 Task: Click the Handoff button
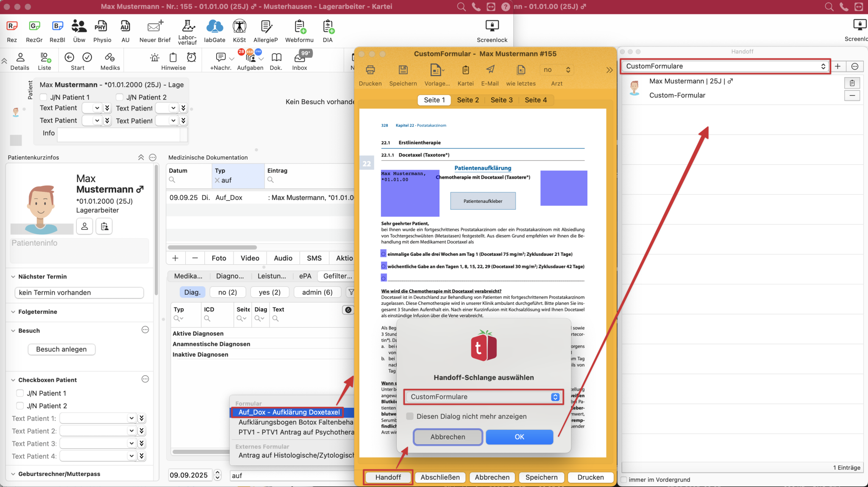pyautogui.click(x=388, y=477)
